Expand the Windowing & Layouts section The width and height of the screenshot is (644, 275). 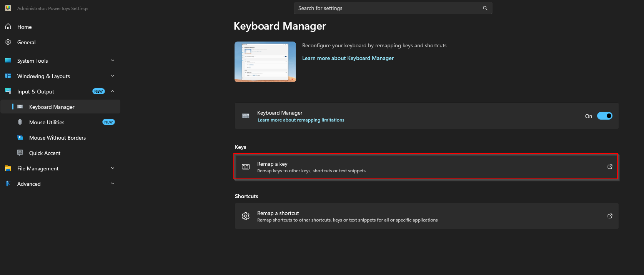[x=113, y=76]
